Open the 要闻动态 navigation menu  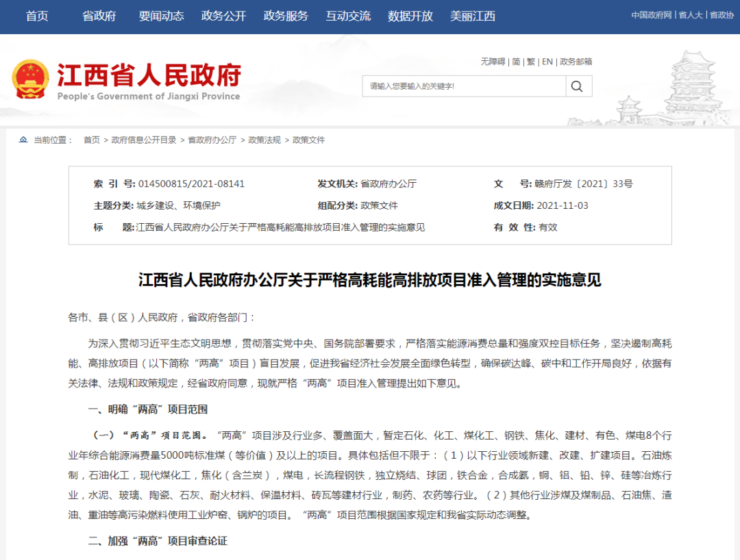(162, 16)
